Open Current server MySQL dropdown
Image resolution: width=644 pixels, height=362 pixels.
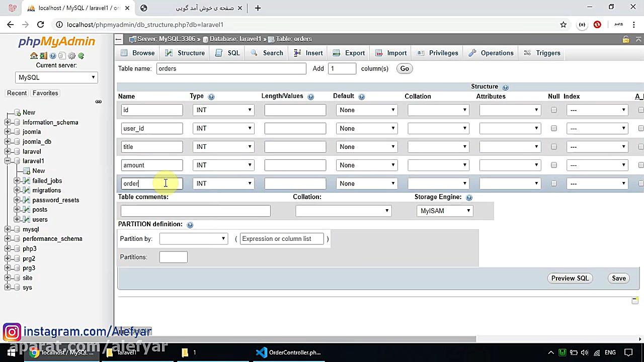click(56, 77)
